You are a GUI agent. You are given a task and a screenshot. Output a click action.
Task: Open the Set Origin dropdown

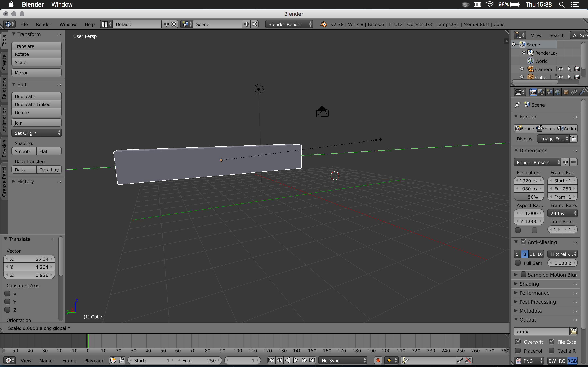coord(37,133)
